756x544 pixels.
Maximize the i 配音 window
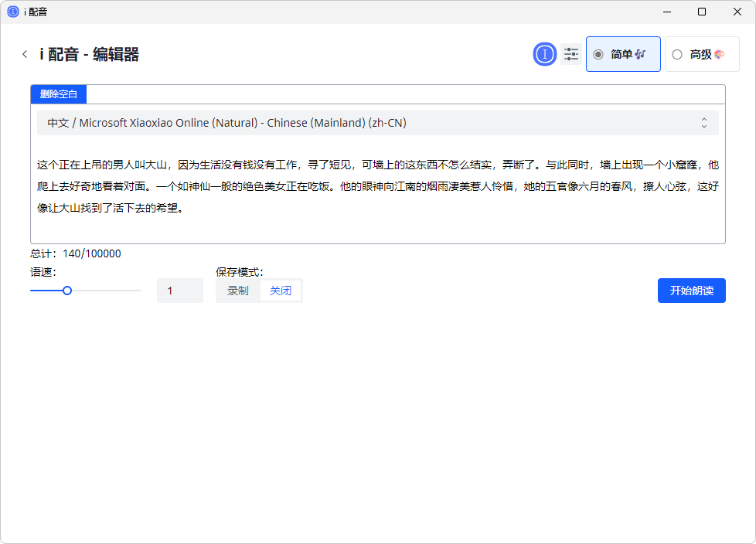tap(702, 12)
